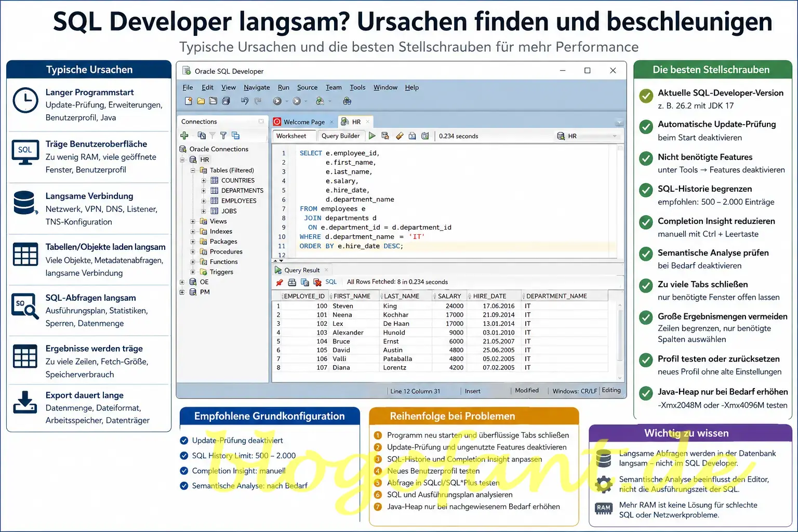Screen dimensions: 798x532
Task: Open the dropdown arrow beside Back navigation icon
Action: [x=287, y=102]
